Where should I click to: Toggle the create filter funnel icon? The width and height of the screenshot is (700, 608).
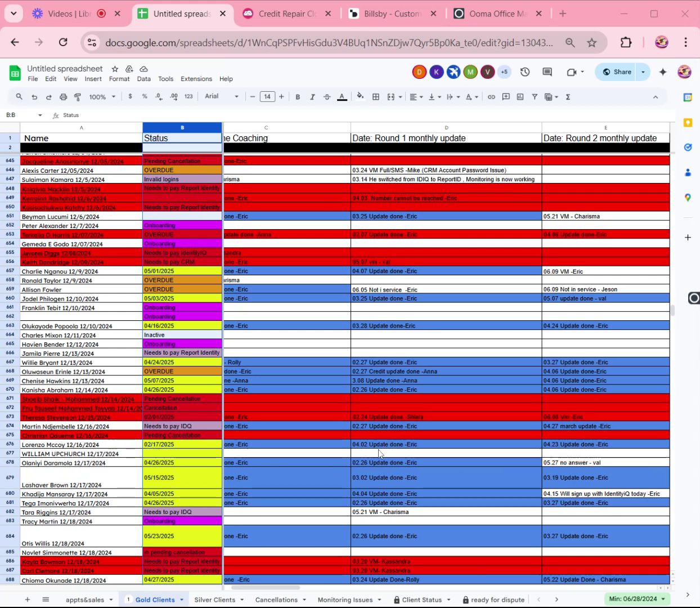(x=535, y=97)
